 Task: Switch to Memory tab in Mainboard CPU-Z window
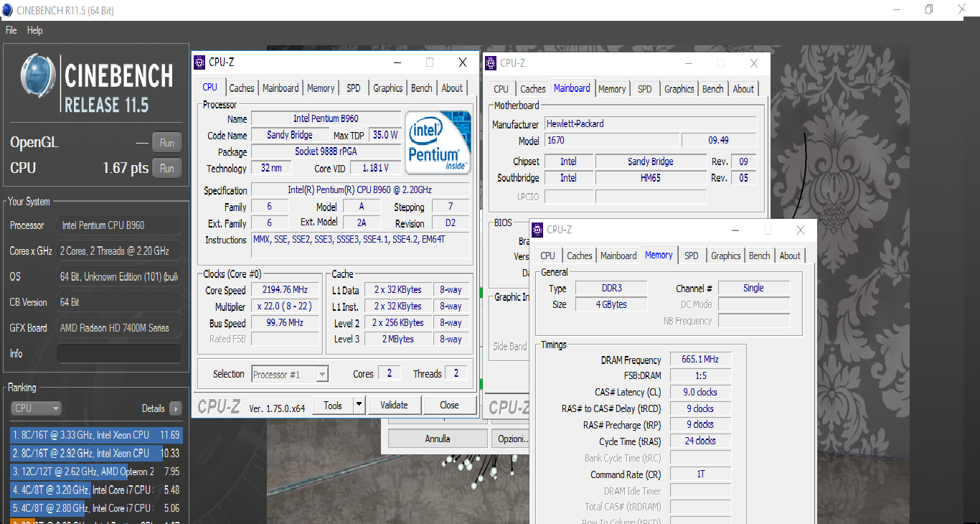pyautogui.click(x=612, y=89)
